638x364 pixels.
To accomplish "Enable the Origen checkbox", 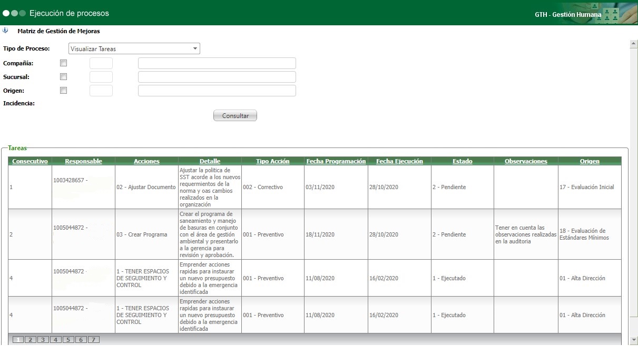I will 63,90.
